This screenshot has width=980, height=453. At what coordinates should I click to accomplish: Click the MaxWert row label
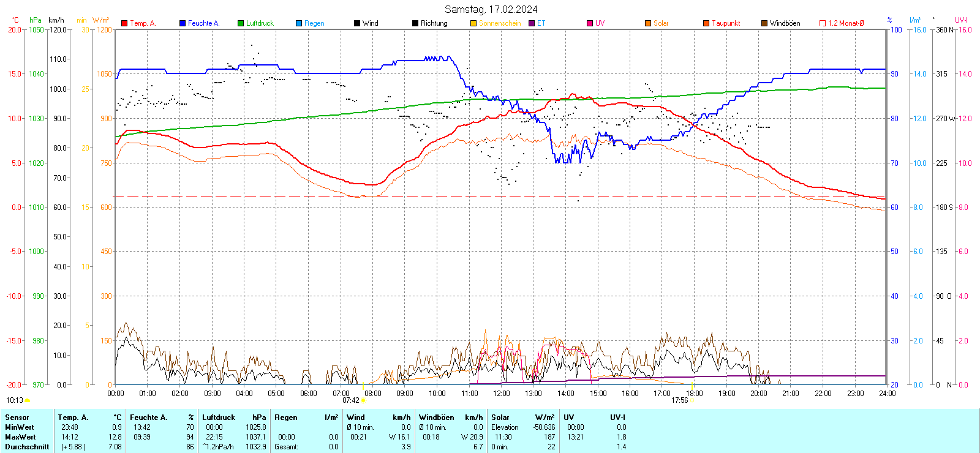point(20,437)
